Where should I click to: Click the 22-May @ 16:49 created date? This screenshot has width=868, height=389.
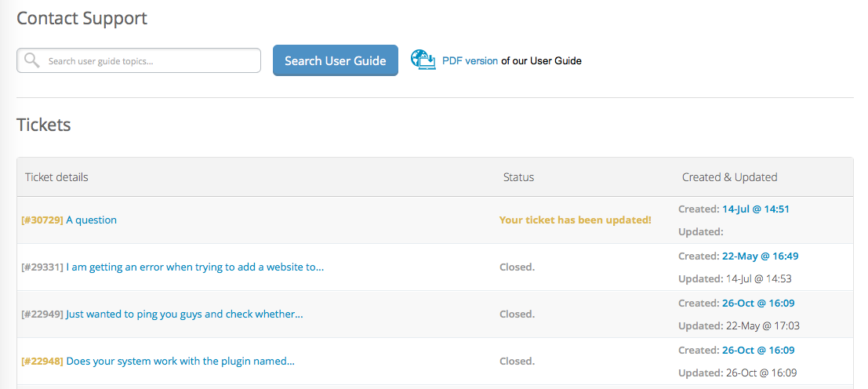point(760,256)
